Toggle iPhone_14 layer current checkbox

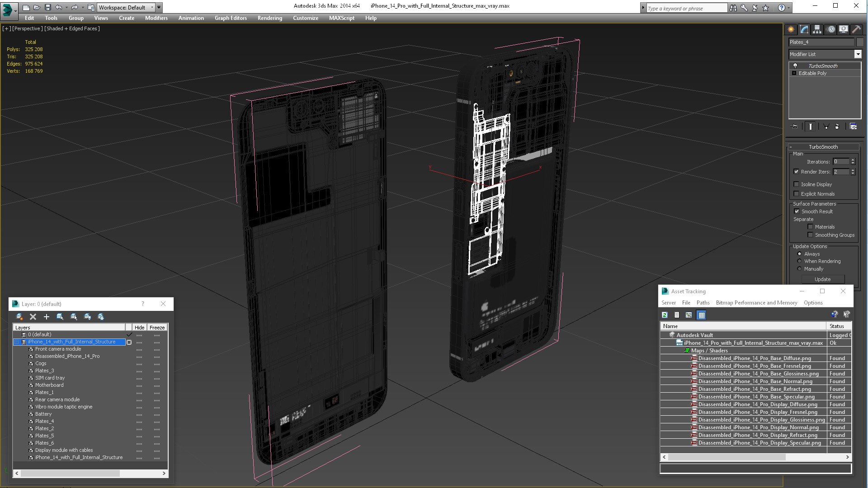129,342
